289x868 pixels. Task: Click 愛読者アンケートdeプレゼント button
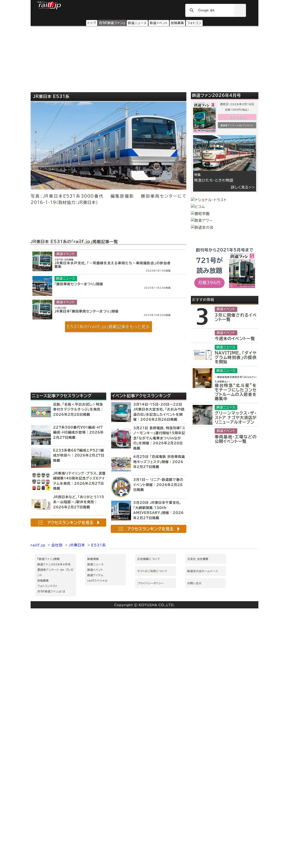[x=237, y=125]
